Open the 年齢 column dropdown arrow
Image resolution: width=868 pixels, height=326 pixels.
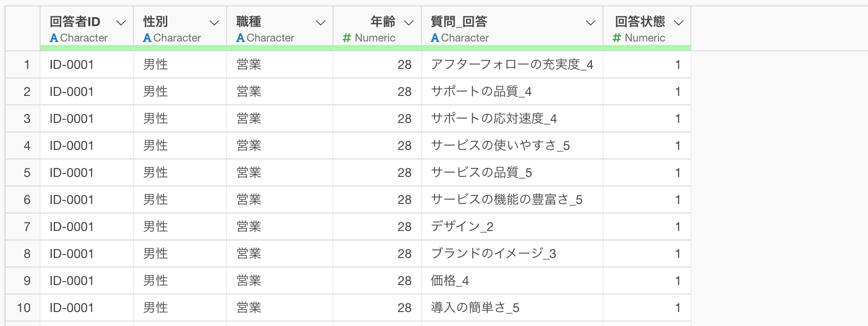(409, 23)
